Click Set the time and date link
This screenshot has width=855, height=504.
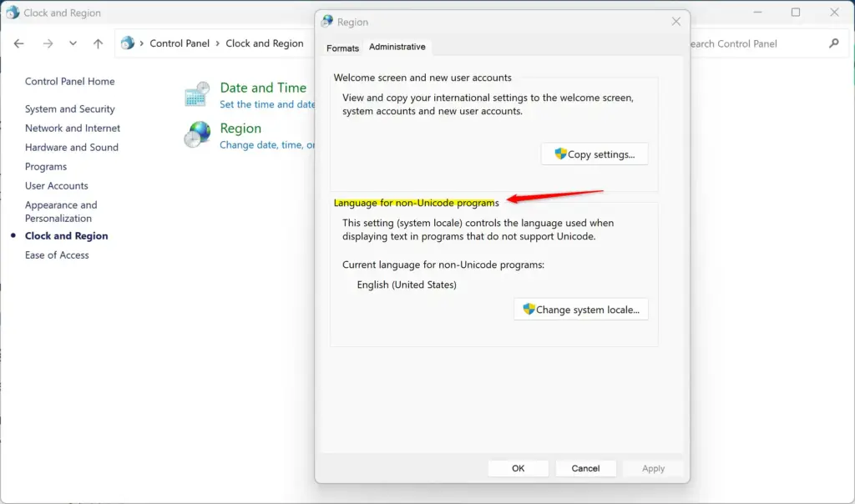tap(267, 104)
